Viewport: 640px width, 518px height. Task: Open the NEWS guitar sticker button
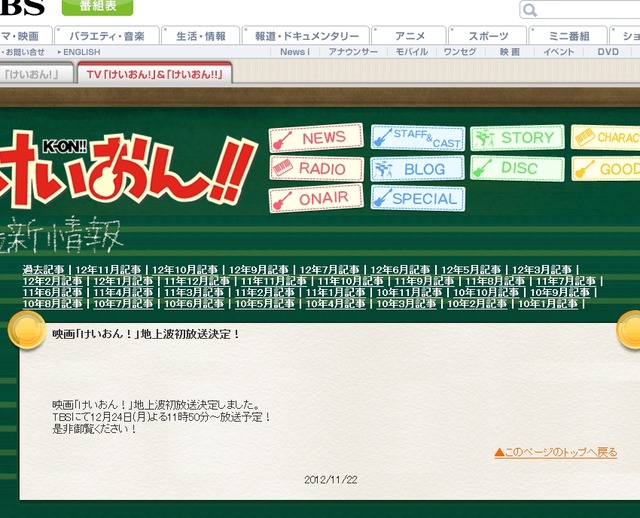coord(316,138)
